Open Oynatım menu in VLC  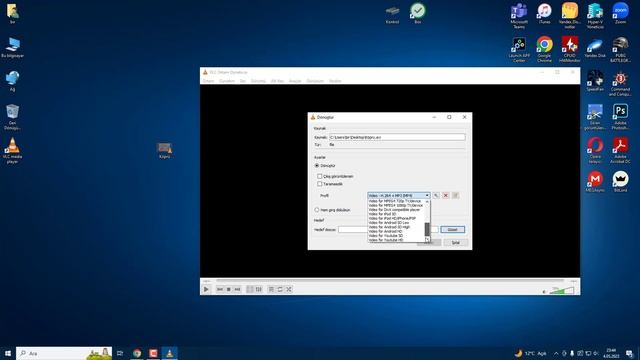click(227, 81)
